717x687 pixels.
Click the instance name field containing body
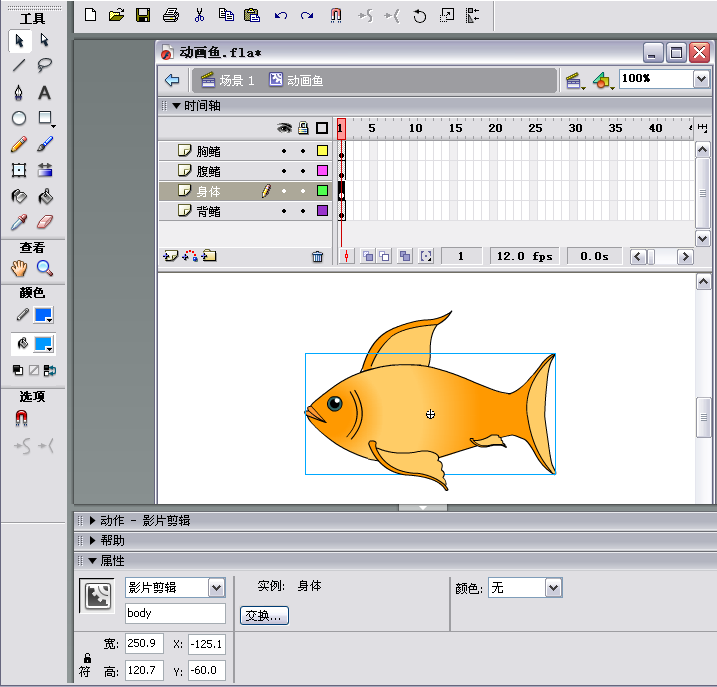click(175, 613)
